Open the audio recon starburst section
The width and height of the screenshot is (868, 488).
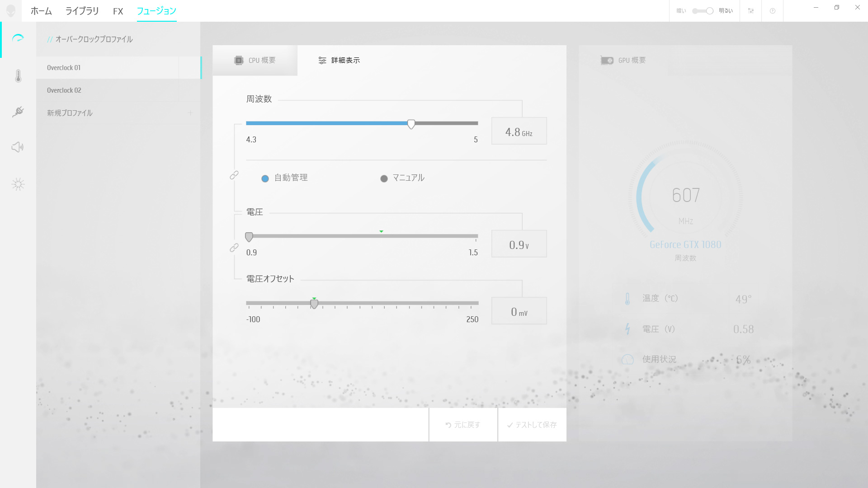18,184
